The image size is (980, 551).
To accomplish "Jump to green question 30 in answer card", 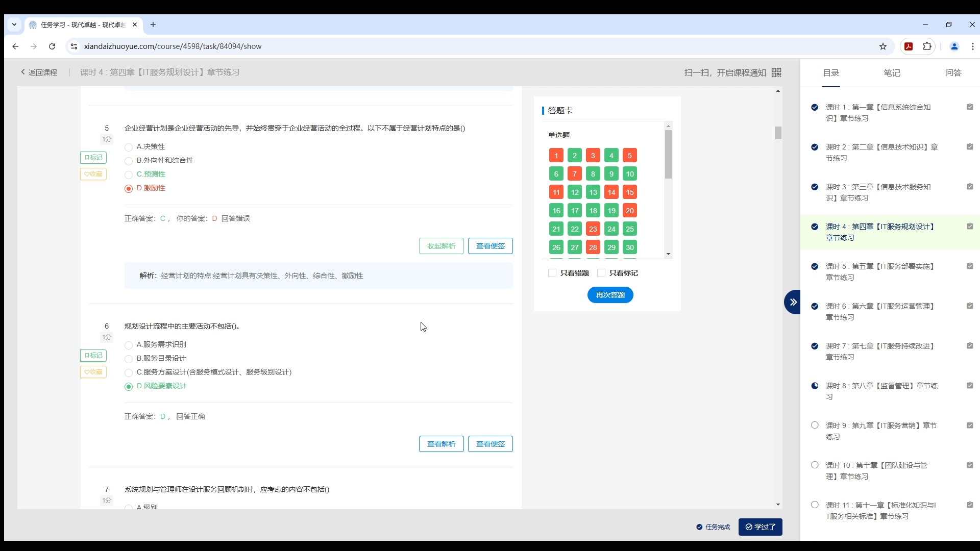I will 630,247.
